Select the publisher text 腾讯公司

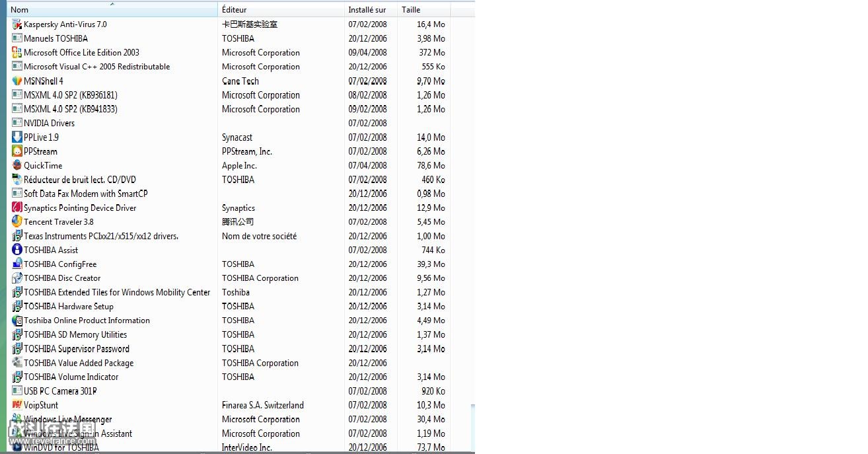click(x=238, y=222)
